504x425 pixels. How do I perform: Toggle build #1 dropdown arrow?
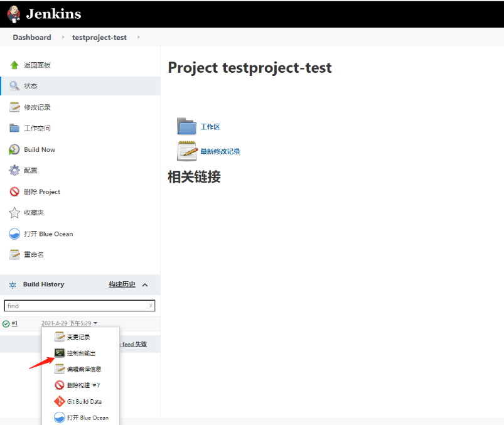tap(95, 323)
